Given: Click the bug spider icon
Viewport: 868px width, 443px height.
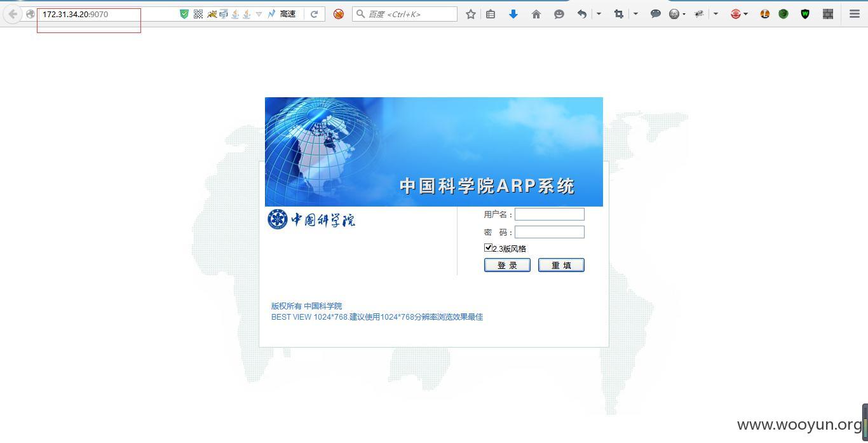Looking at the screenshot, I should [699, 14].
